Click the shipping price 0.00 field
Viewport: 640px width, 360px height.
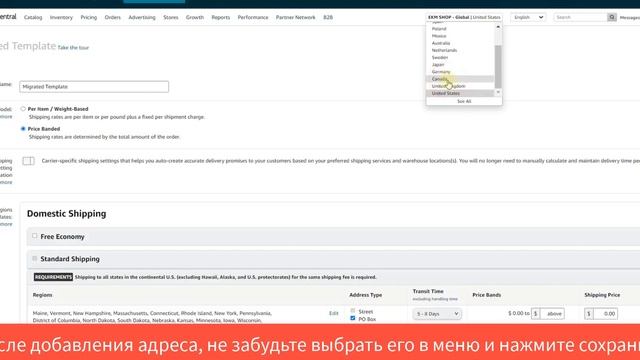[605, 313]
